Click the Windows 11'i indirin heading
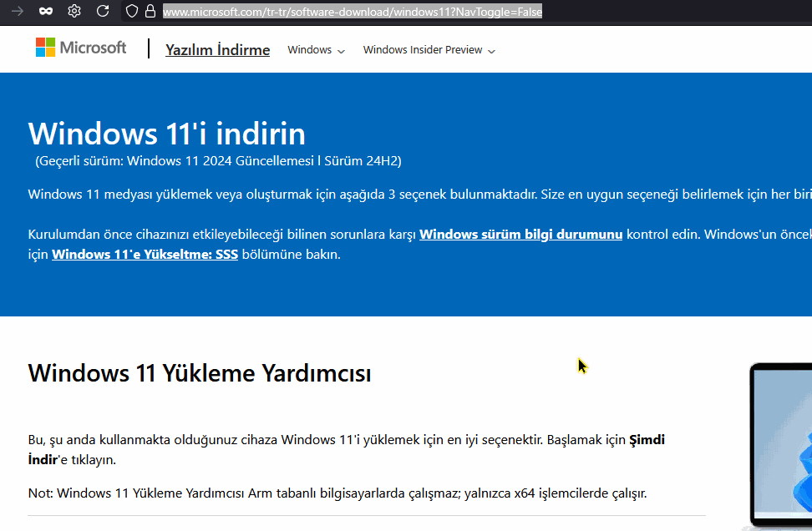812x531 pixels. coord(167,134)
